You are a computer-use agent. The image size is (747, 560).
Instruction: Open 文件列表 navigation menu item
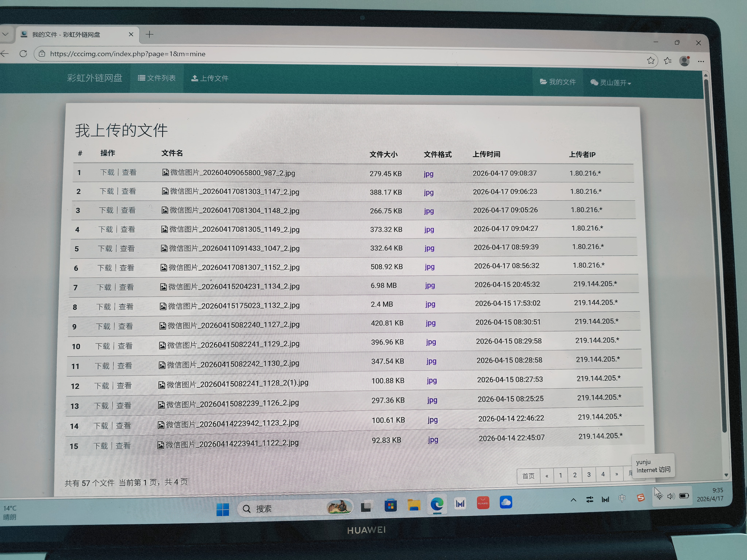[x=157, y=78]
